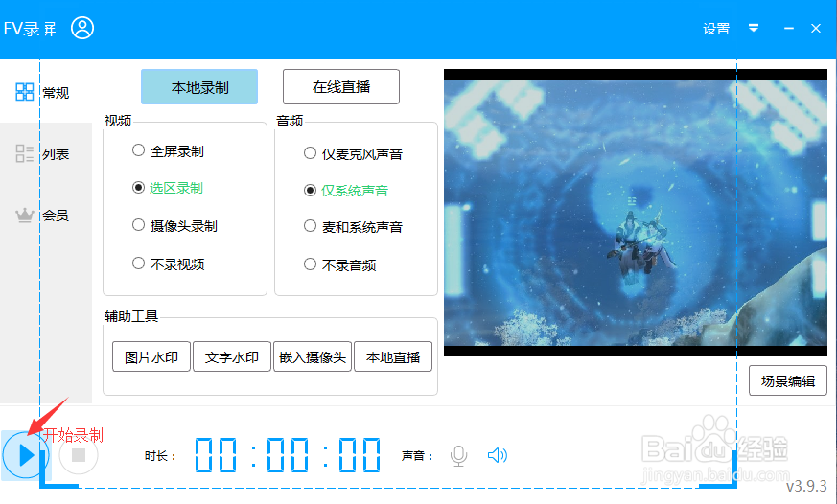
Task: Choose 不录视频 radio option
Action: pos(168,264)
